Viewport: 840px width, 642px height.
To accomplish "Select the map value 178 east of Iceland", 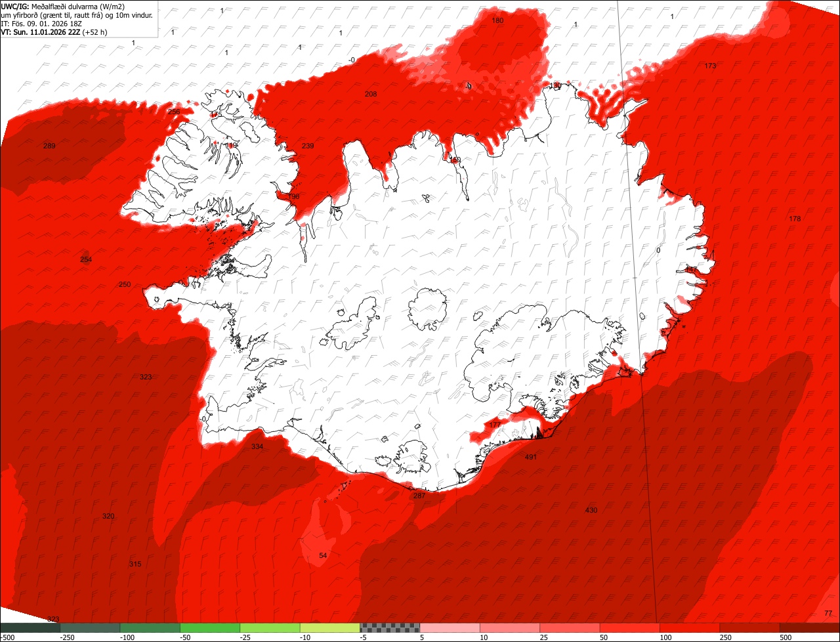I will (x=795, y=219).
